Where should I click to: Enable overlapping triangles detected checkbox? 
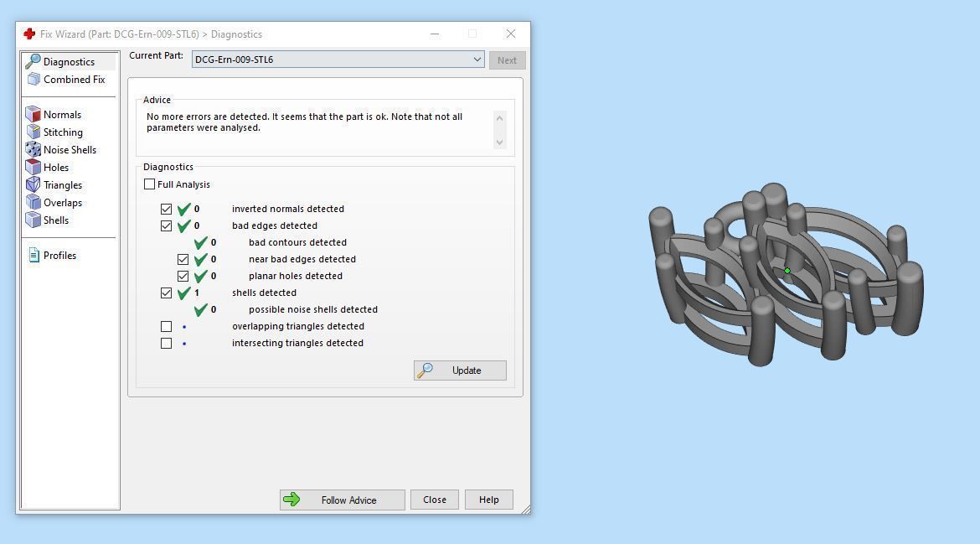166,326
